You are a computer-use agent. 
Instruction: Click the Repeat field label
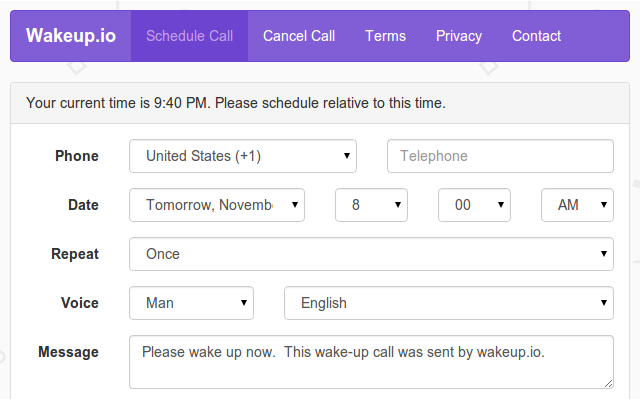coord(75,254)
